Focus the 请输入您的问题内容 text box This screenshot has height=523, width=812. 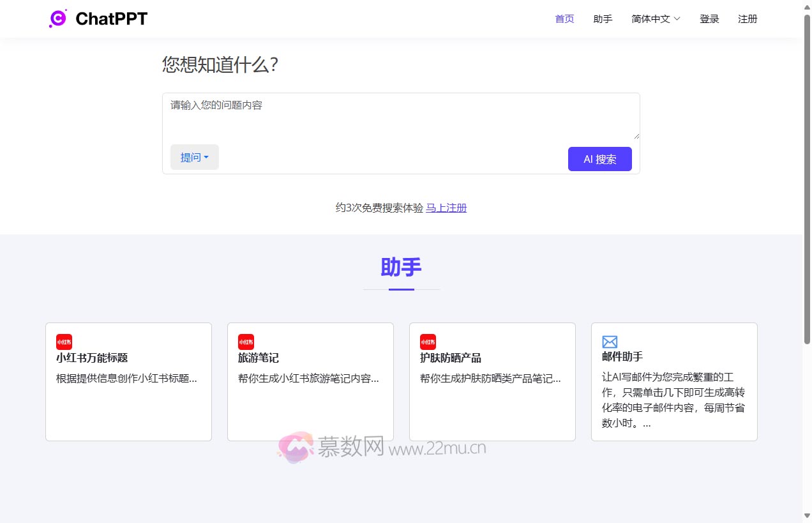400,116
